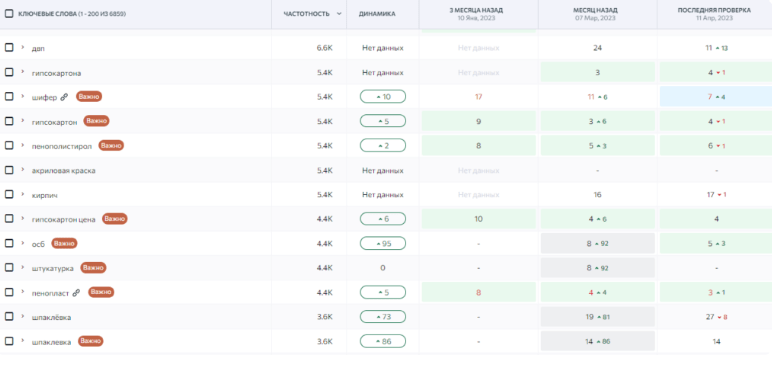Screen dimensions: 772x391
Task: Expand the шифер keyword row
Action: coord(23,96)
